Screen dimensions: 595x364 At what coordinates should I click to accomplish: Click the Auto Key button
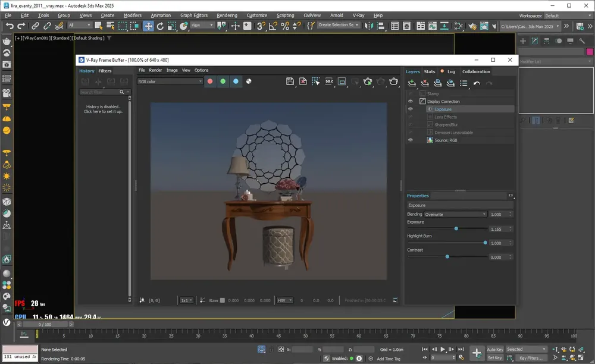(495, 349)
